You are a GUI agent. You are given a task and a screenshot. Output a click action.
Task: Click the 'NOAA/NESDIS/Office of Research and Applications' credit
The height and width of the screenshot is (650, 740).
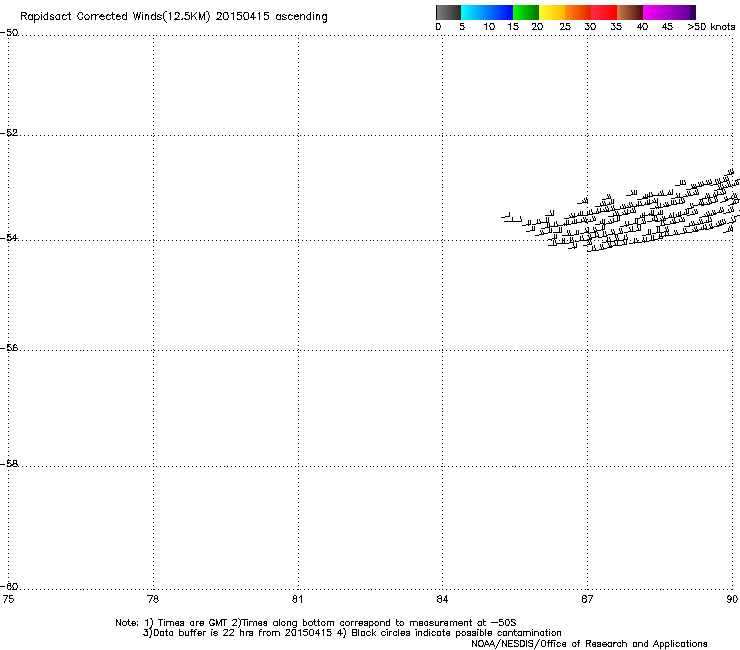[x=589, y=644]
